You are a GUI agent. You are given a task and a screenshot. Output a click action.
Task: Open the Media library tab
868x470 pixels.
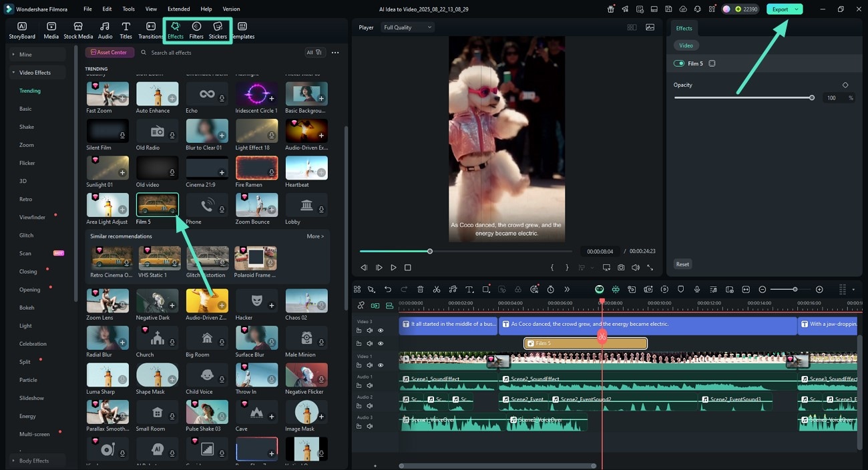(51, 30)
